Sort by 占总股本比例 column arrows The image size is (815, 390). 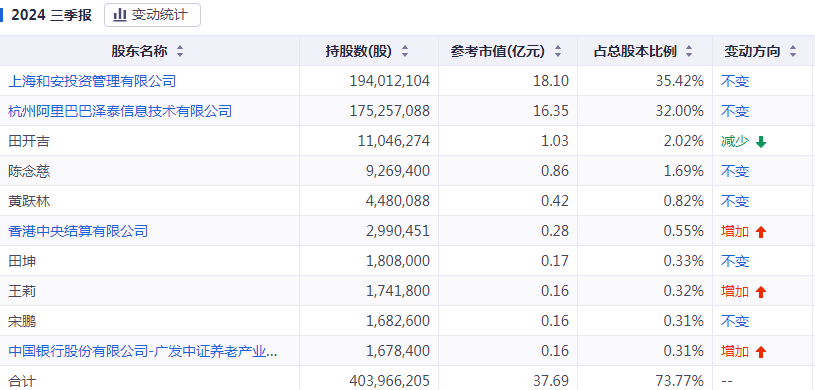(x=689, y=51)
